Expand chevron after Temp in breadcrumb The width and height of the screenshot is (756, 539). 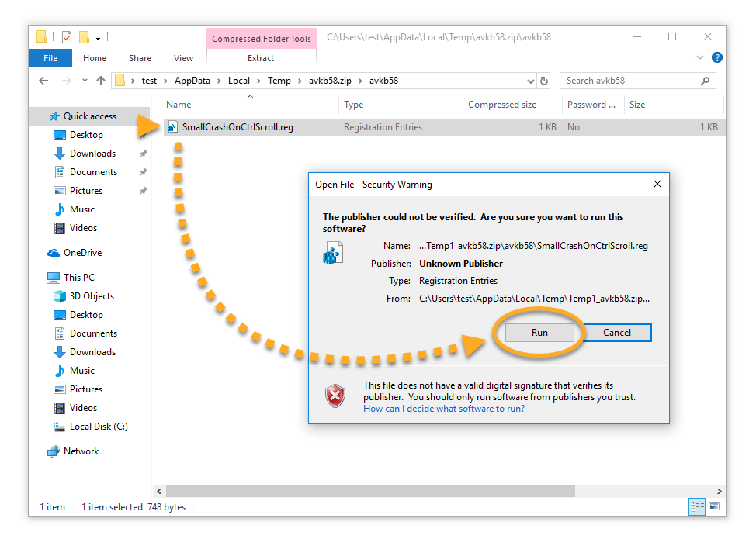300,81
